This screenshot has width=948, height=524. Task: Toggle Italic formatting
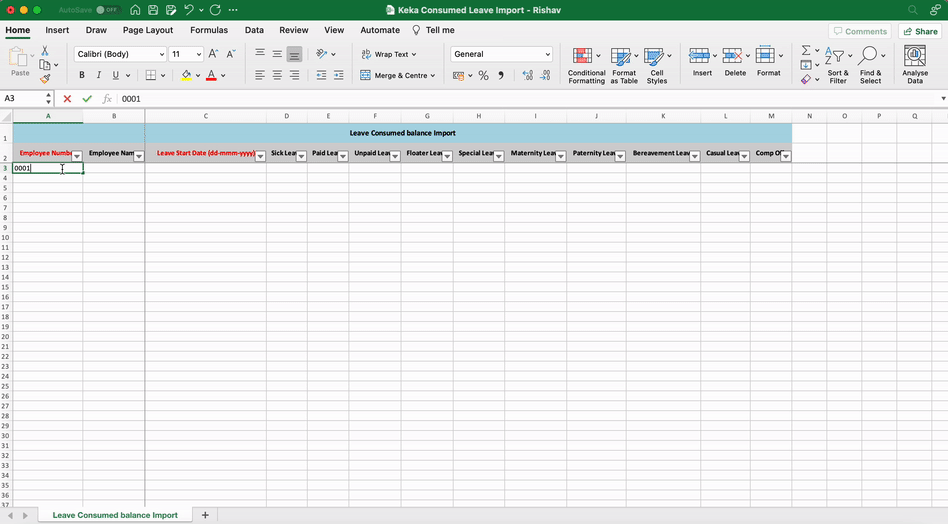tap(98, 76)
